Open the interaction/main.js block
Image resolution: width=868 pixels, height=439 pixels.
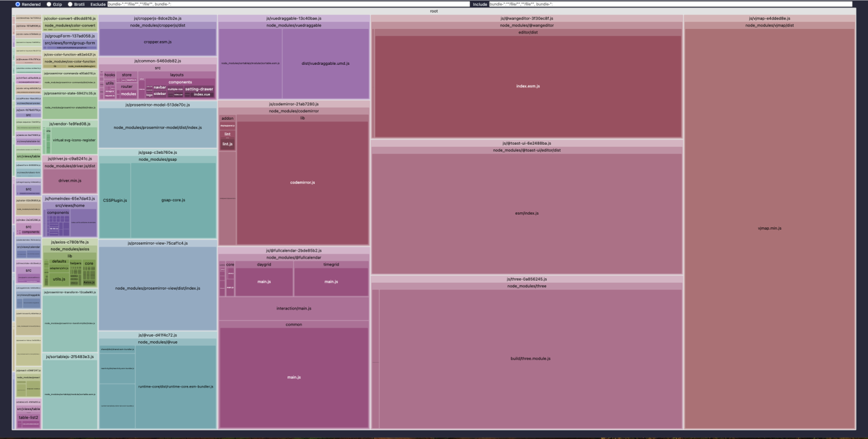tap(294, 308)
